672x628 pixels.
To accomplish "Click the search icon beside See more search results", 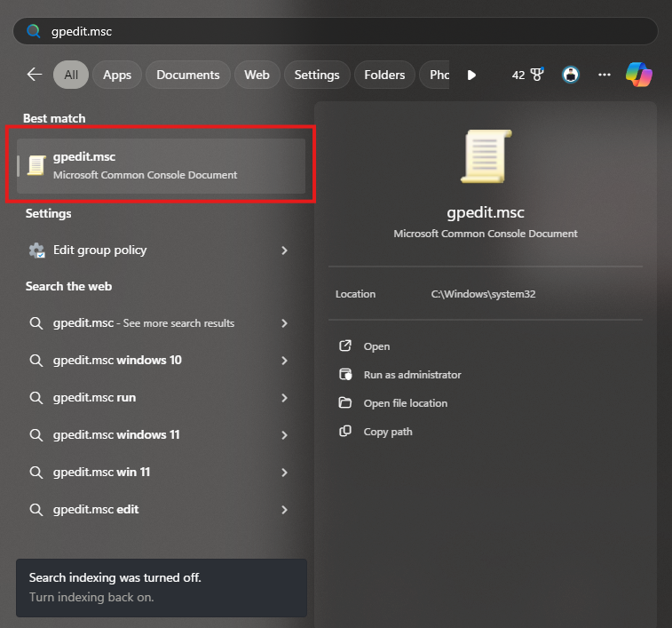I will click(x=36, y=323).
